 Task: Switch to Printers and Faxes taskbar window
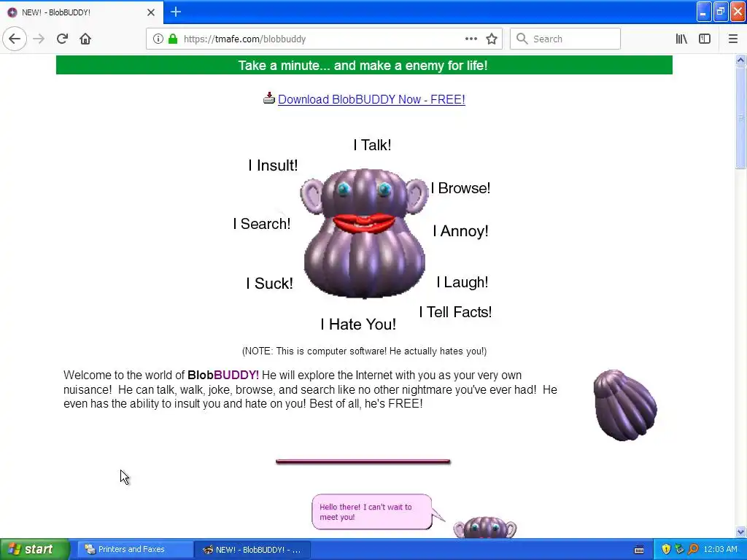[134, 550]
